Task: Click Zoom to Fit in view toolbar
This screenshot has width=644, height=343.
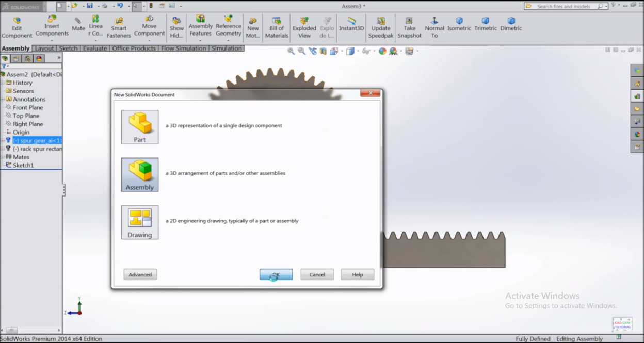Action: (x=291, y=51)
